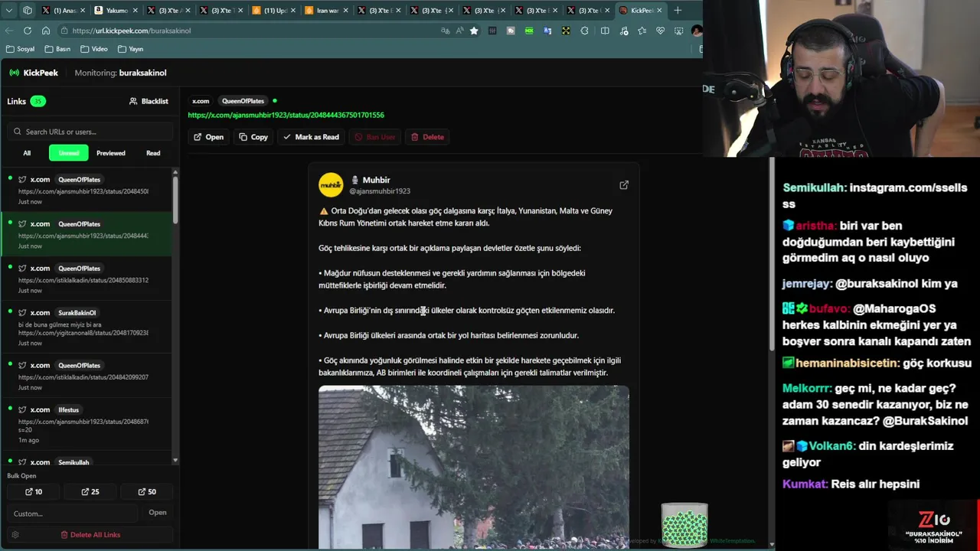Focus the Custom bulk count field
980x551 pixels.
[x=73, y=513]
